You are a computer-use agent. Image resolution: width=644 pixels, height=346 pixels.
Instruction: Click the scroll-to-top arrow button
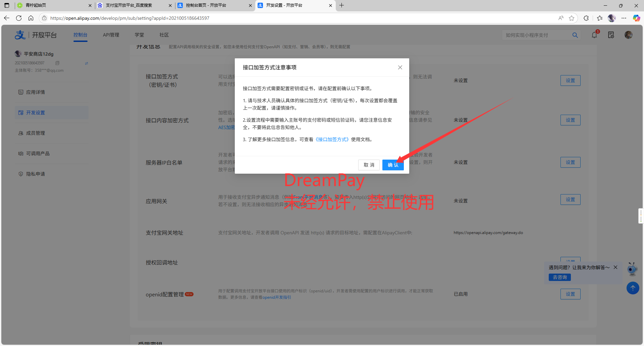633,288
